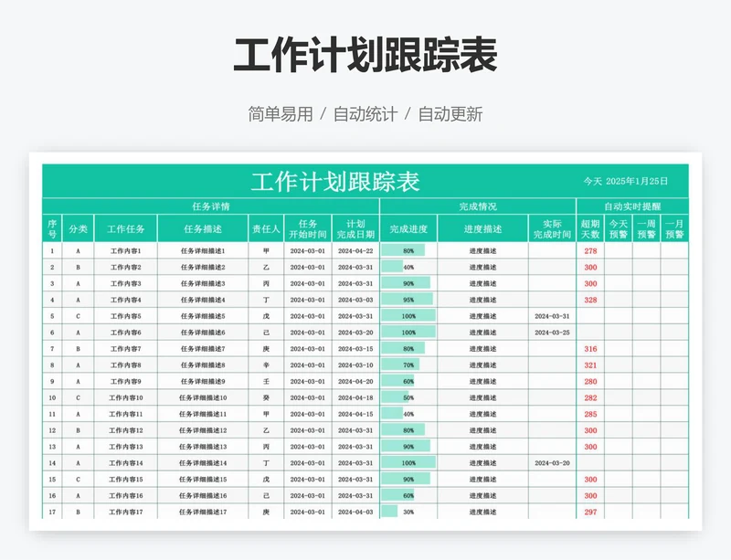Click the 任务详细描述5 cell
Screen dimensions: 731x560
203,316
